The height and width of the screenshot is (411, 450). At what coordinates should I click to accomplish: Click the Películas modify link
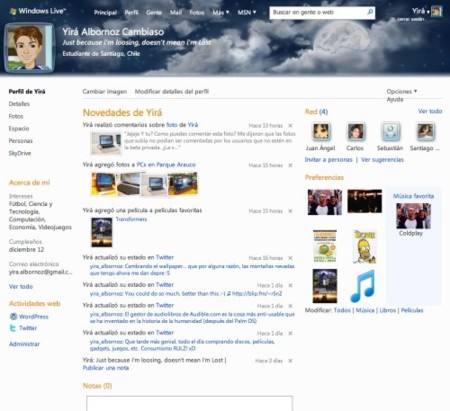[x=412, y=310]
